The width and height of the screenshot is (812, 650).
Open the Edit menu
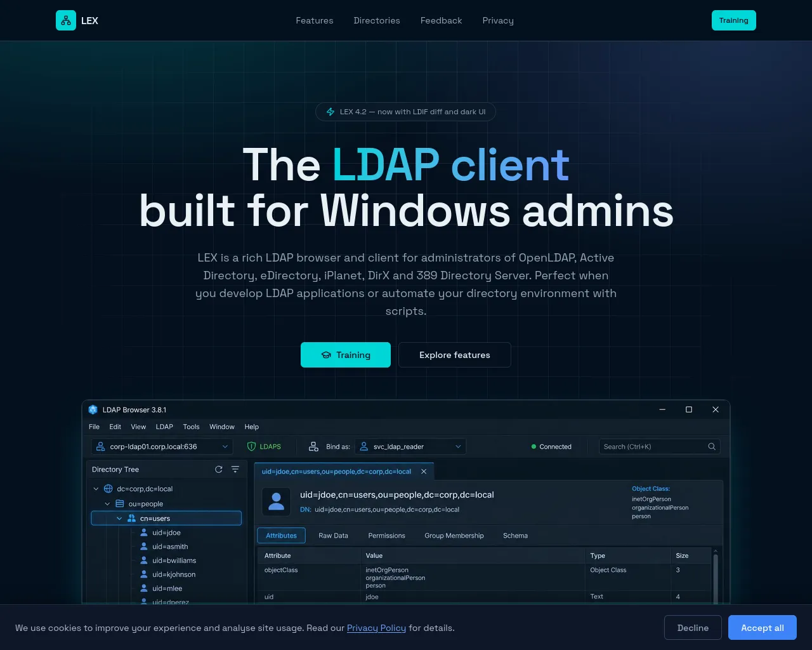tap(115, 427)
